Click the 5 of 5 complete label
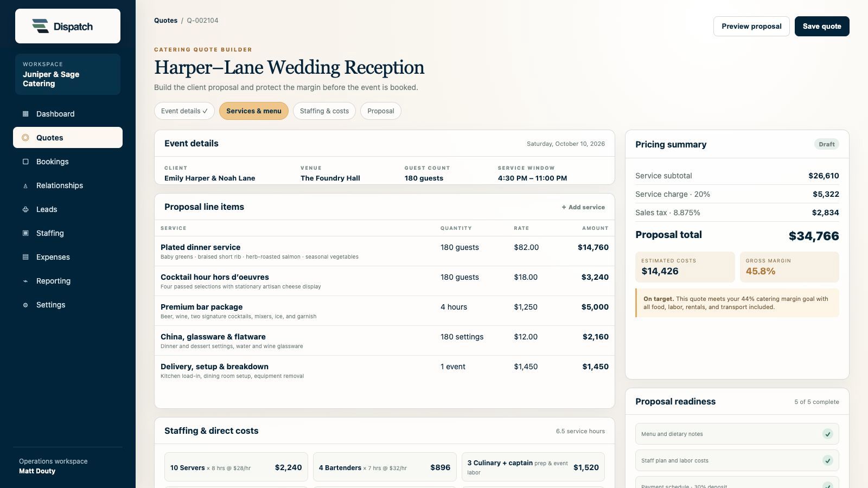 click(816, 402)
